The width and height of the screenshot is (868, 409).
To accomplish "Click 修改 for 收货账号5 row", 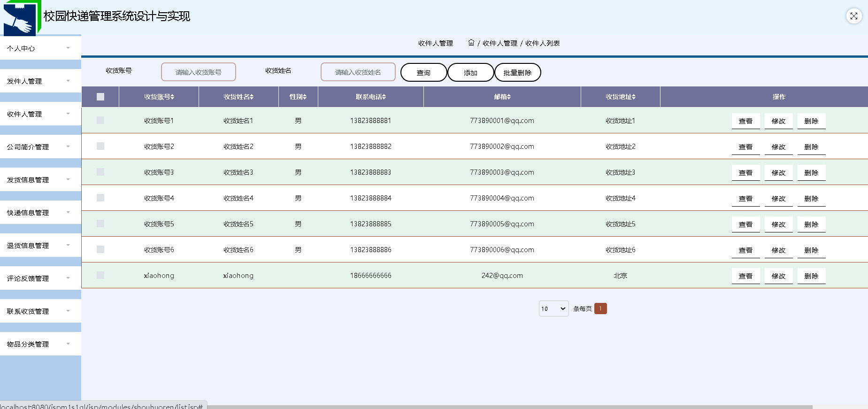I will (779, 224).
